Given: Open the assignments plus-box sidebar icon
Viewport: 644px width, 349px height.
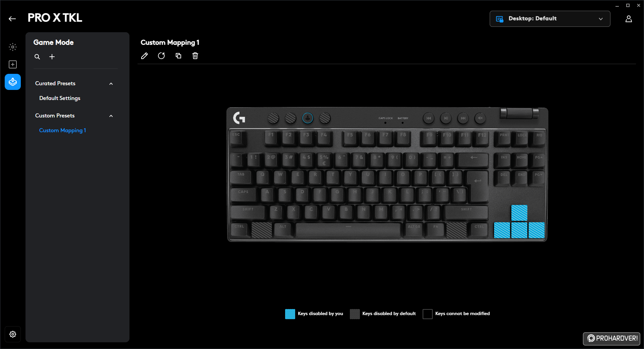Looking at the screenshot, I should click(13, 64).
